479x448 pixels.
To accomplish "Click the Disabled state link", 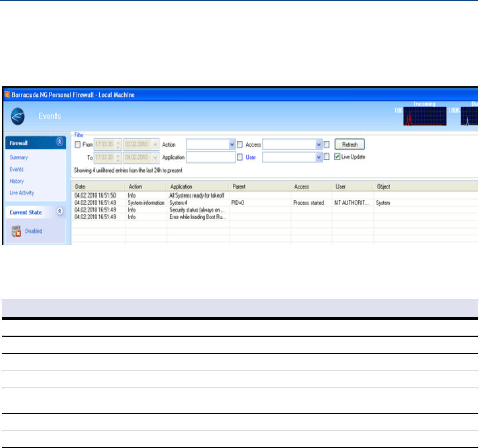I will 34,231.
